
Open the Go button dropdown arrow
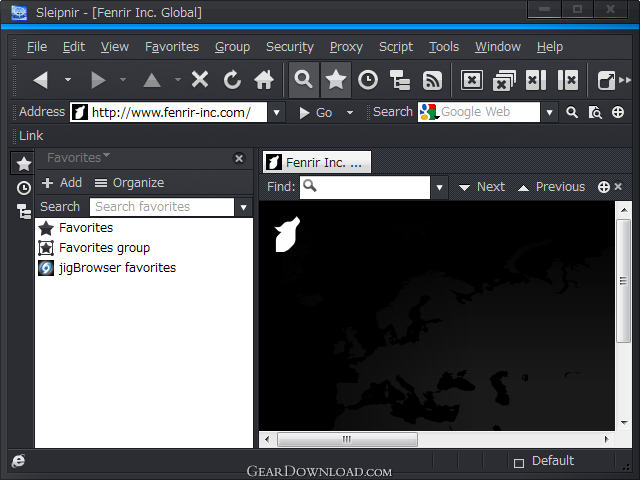click(350, 112)
